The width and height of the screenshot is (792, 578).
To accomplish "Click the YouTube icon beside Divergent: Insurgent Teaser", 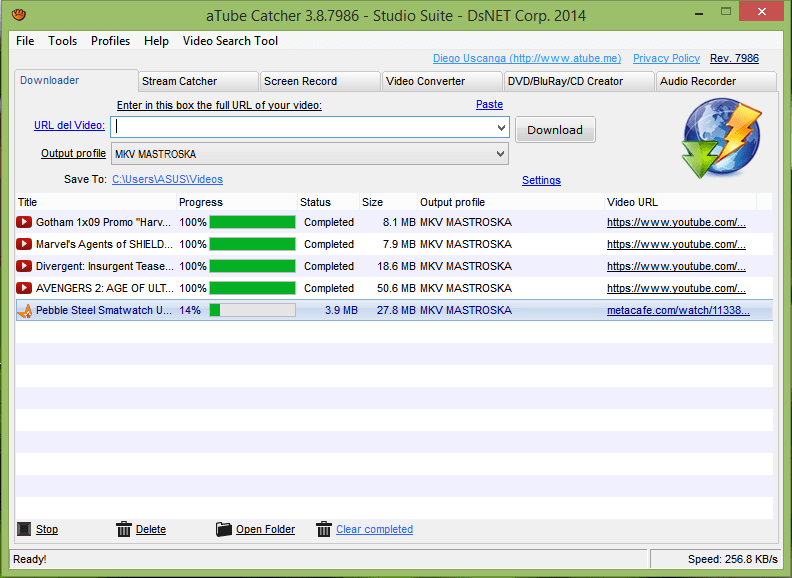I will tap(24, 266).
